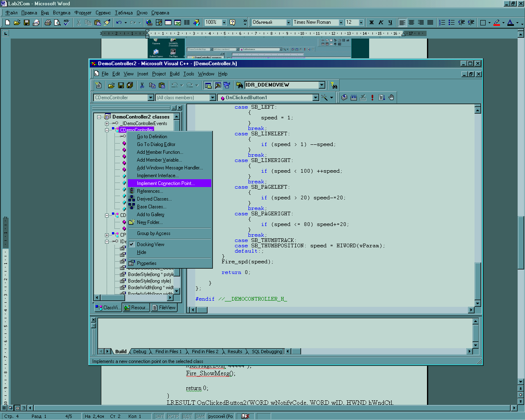Toggle left alignment in Word
Viewport: 525px width, 420px height.
click(x=402, y=23)
